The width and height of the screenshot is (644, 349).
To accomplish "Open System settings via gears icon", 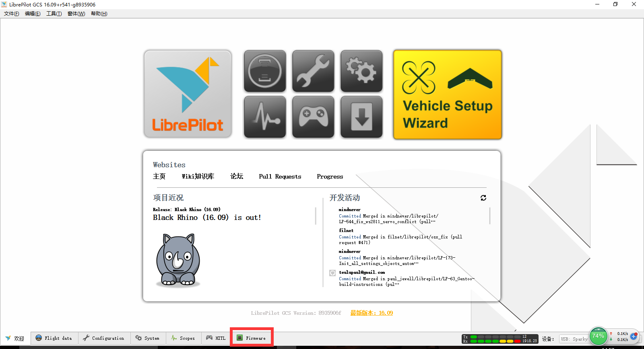I will tap(361, 71).
